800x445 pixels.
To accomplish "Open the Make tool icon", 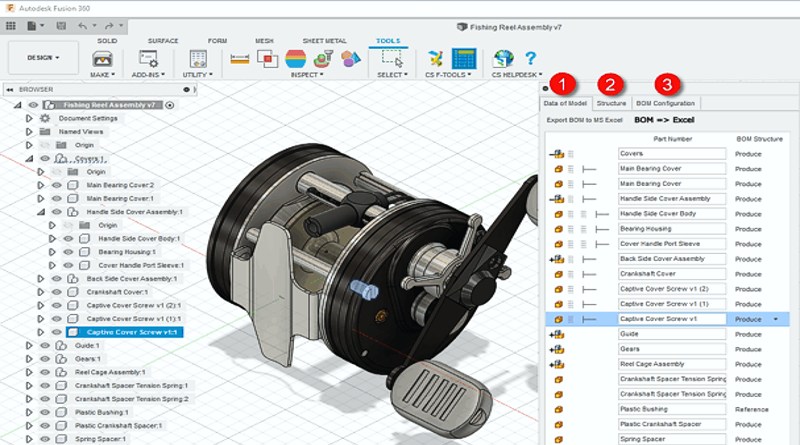I will point(103,59).
